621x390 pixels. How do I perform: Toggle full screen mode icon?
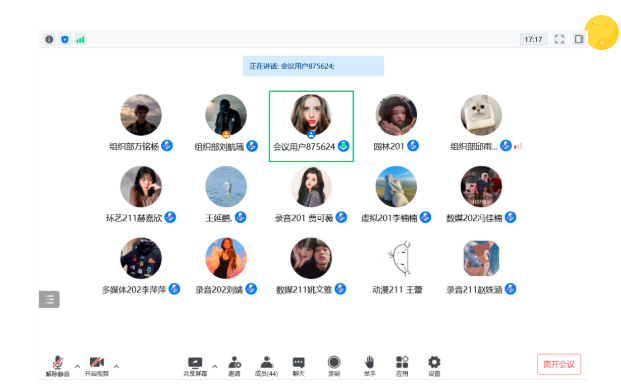[559, 39]
